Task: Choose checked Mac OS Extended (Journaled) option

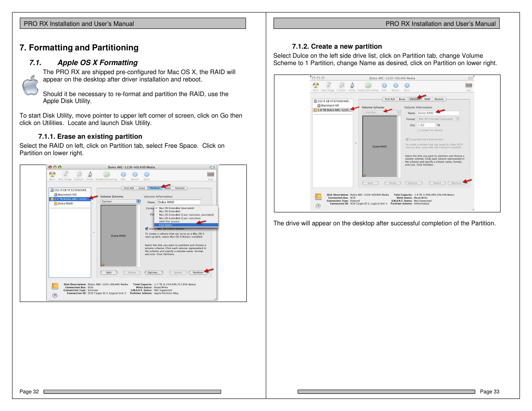Action: click(186, 208)
